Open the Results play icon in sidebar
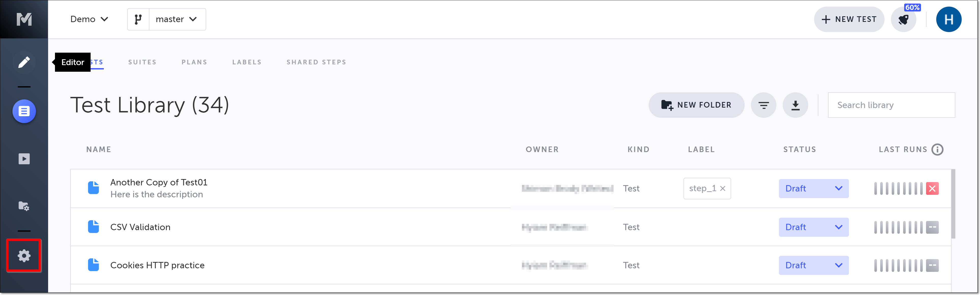This screenshot has width=980, height=295. 24,159
